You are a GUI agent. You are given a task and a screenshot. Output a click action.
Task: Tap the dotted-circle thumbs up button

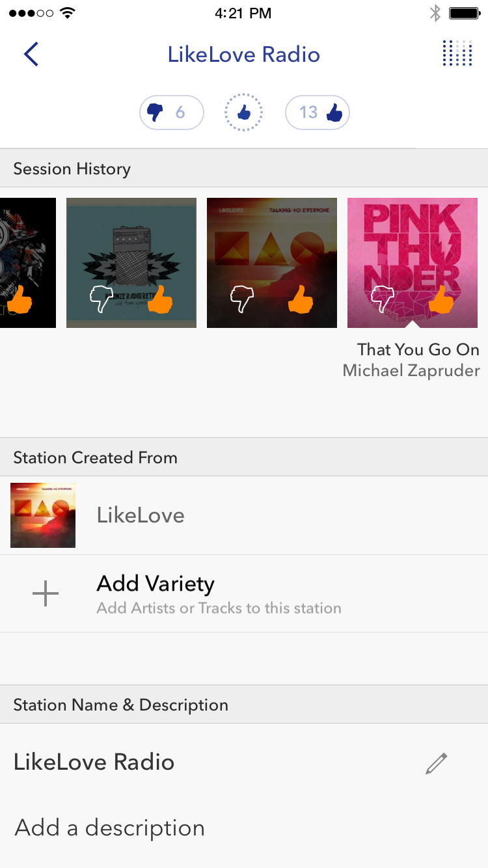[x=243, y=113]
